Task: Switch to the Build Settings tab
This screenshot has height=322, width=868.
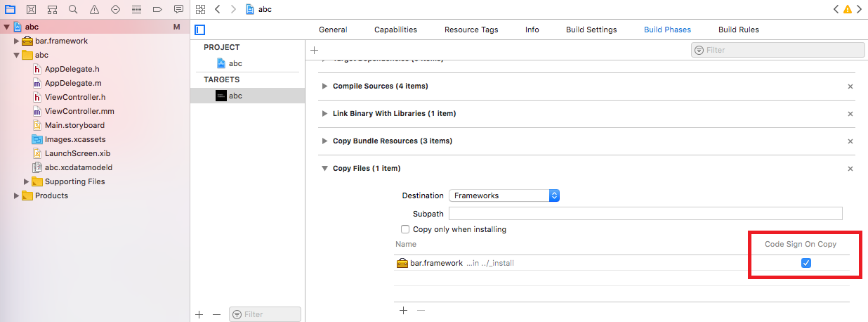Action: click(x=591, y=30)
